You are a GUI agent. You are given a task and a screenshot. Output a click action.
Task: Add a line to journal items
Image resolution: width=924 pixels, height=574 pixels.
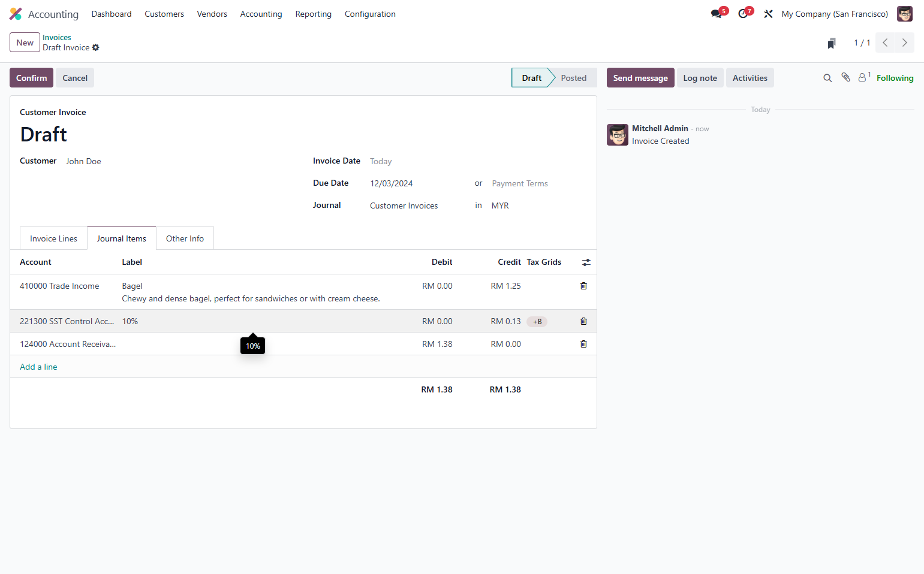pos(38,367)
